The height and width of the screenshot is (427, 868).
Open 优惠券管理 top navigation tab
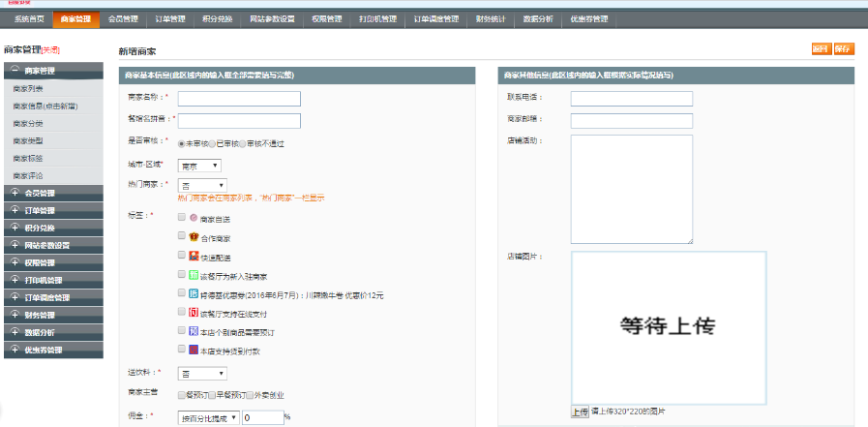tap(589, 19)
